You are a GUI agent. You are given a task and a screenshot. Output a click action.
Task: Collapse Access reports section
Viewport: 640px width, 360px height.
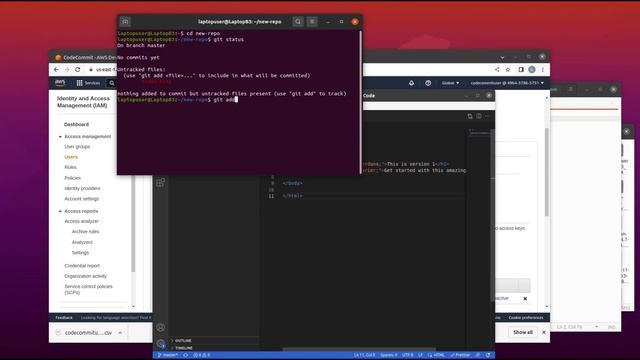pyautogui.click(x=60, y=211)
